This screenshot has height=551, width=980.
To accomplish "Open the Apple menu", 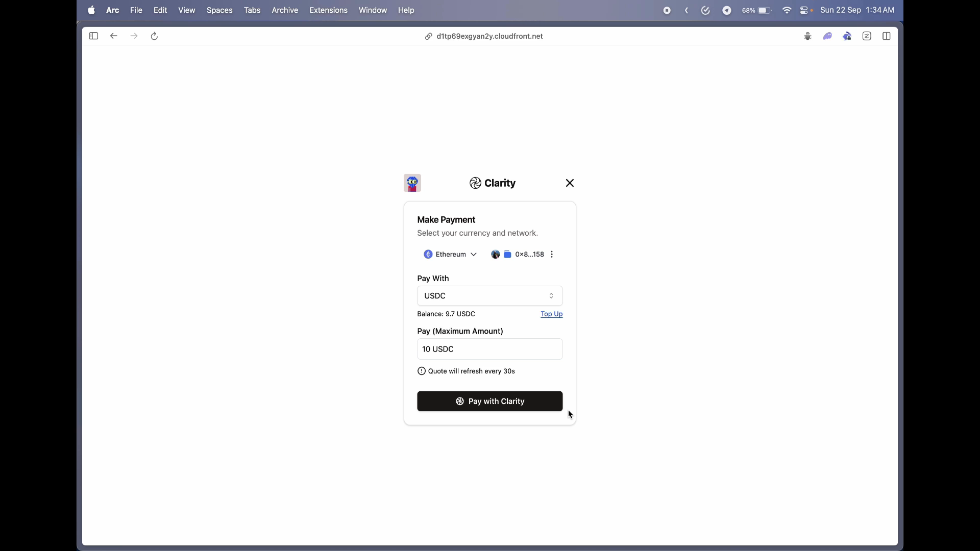I will (91, 10).
